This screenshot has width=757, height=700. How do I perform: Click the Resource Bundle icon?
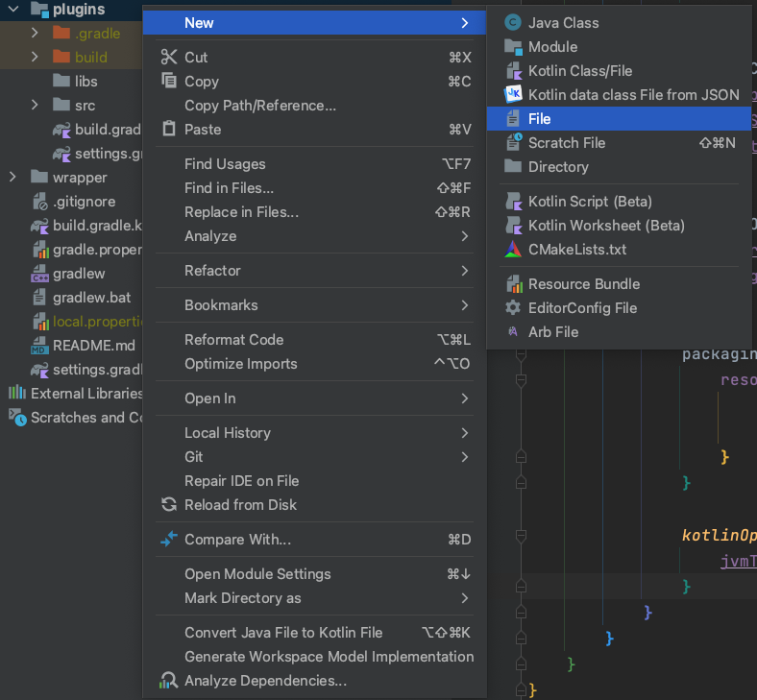tap(514, 283)
